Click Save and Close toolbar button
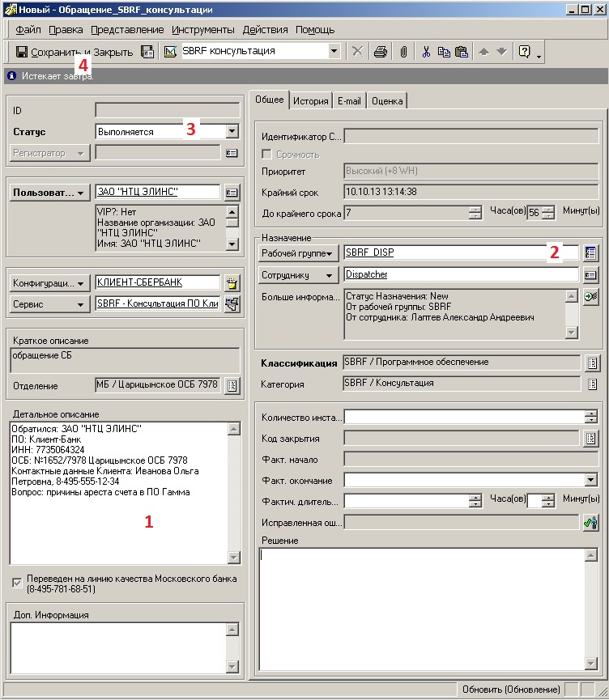Screen dimensions: 609x700 point(75,52)
